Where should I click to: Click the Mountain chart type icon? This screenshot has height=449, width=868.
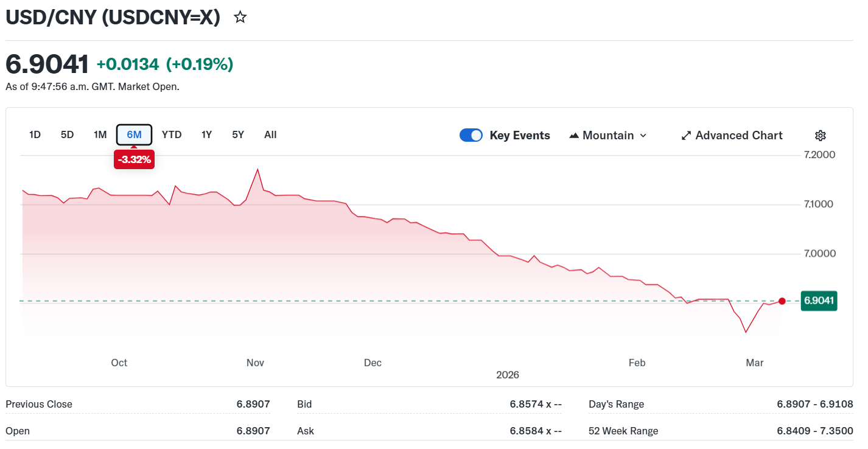574,135
